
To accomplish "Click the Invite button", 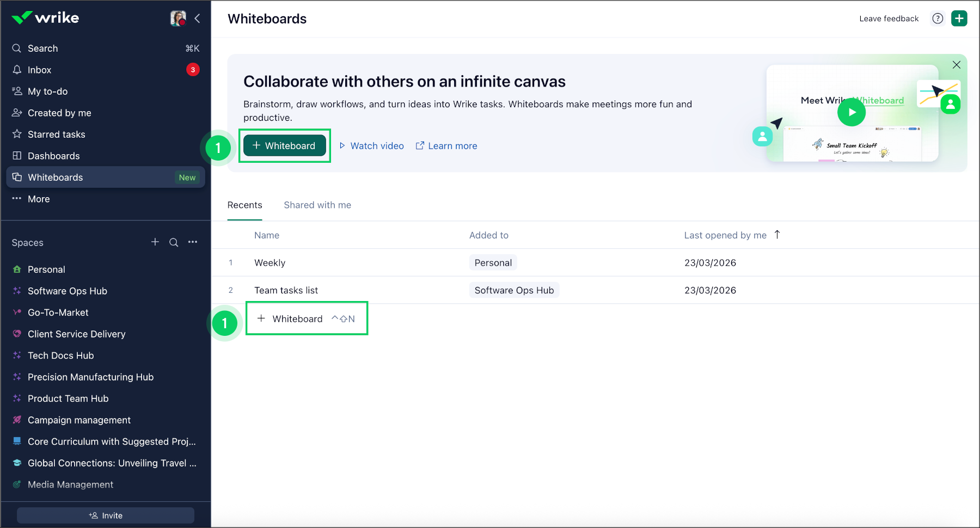I will (106, 515).
